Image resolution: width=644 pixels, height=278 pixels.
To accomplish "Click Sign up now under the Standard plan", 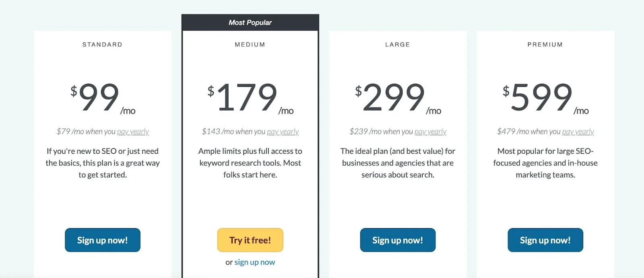I will click(103, 240).
